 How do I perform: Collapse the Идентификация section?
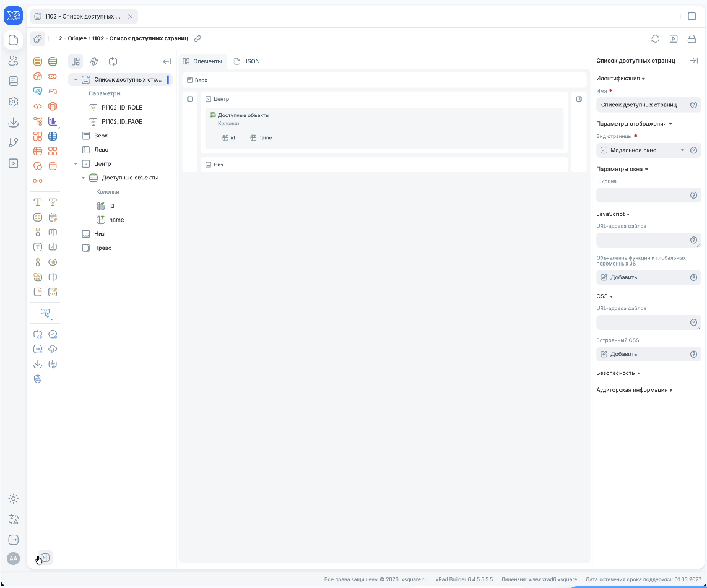(620, 79)
